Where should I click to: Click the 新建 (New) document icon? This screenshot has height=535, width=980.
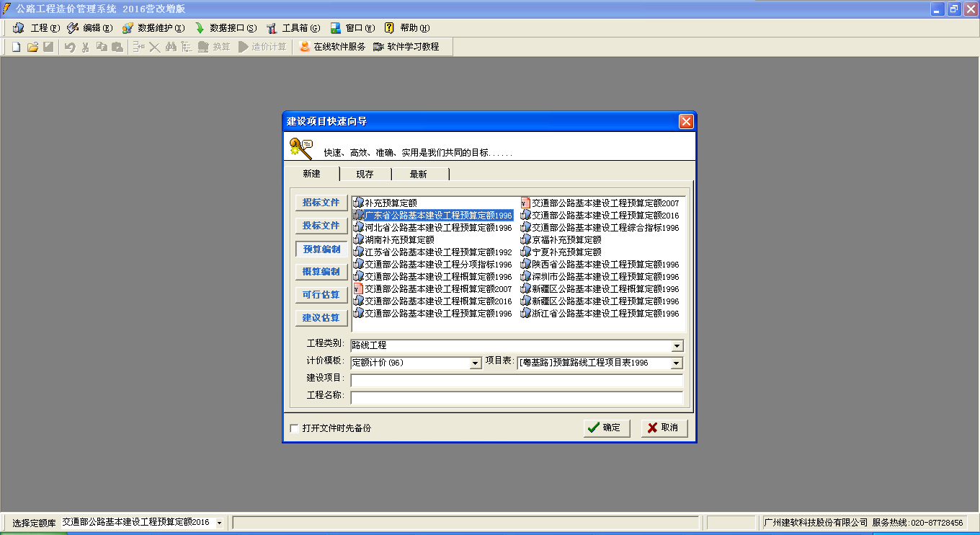pos(15,45)
